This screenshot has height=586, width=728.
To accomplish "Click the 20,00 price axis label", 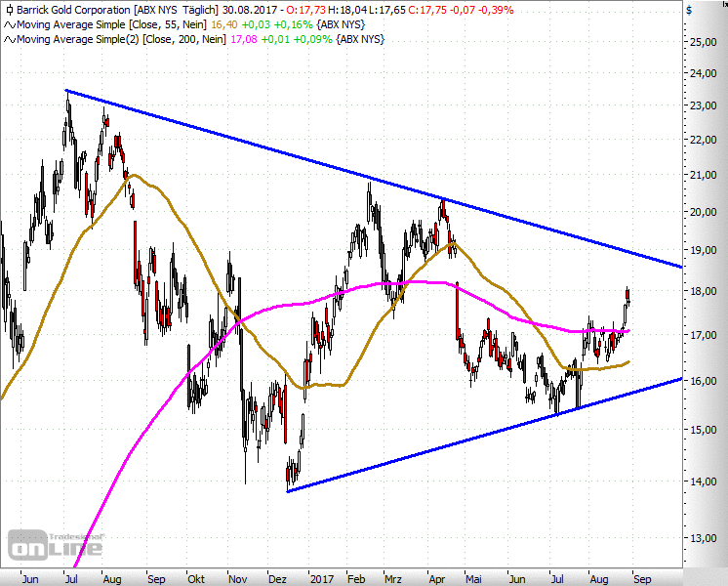I will [x=704, y=212].
